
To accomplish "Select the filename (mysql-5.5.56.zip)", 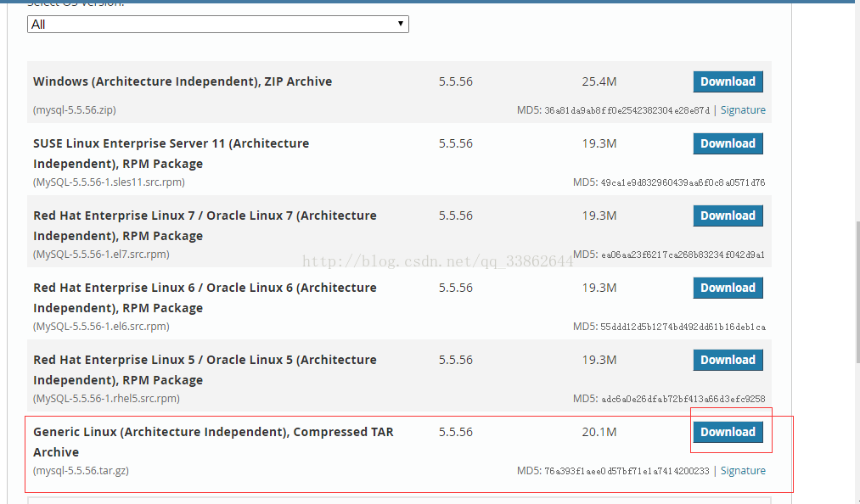I will 75,110.
